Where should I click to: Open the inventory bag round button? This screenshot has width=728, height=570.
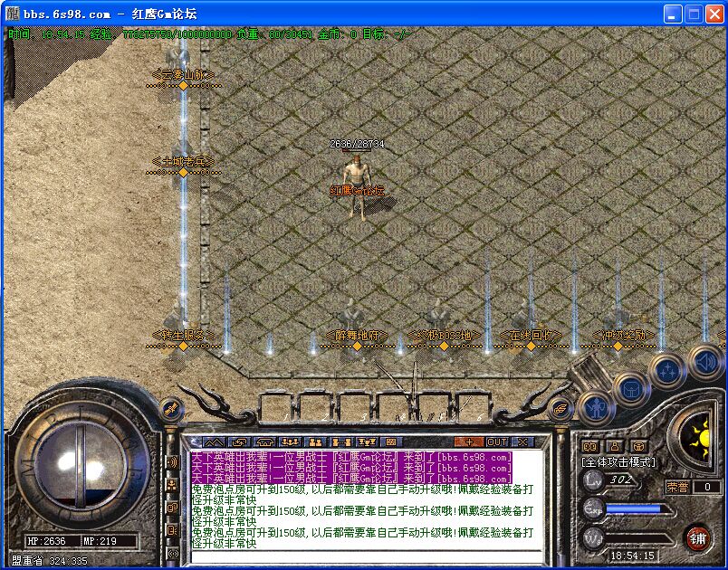[x=631, y=389]
